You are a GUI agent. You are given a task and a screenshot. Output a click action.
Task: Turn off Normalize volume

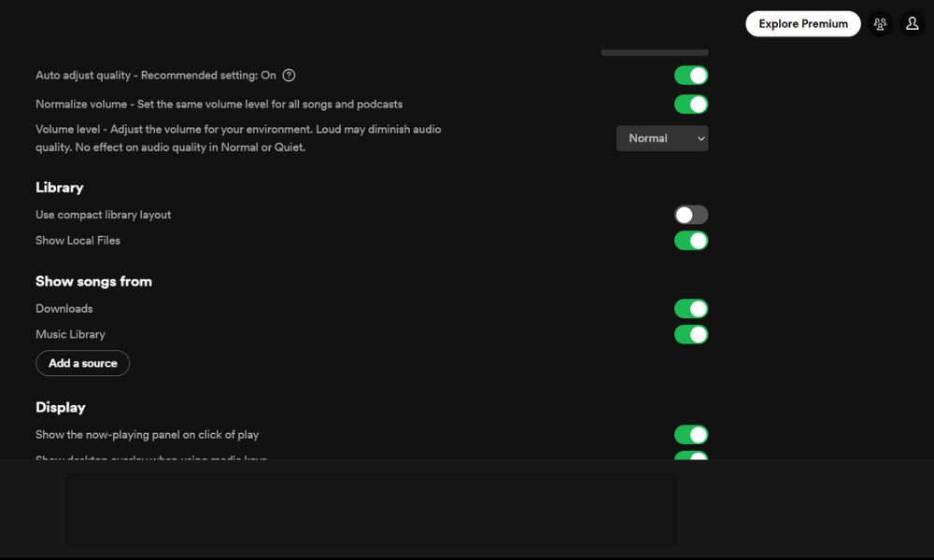[691, 104]
